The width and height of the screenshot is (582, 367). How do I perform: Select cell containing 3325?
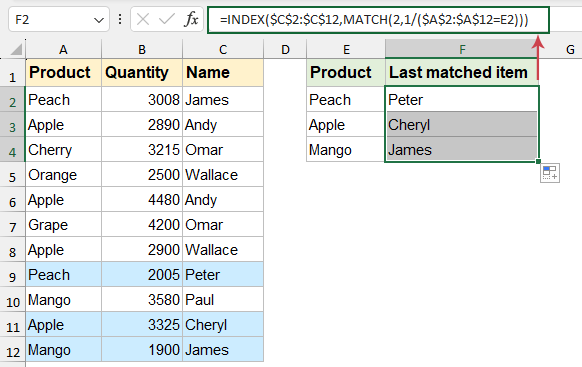(142, 325)
